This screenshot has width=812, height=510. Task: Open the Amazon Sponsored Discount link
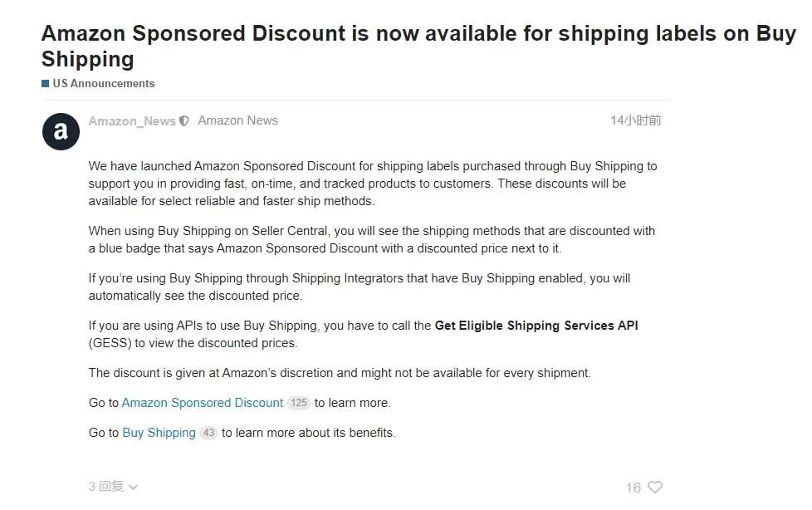coord(203,403)
